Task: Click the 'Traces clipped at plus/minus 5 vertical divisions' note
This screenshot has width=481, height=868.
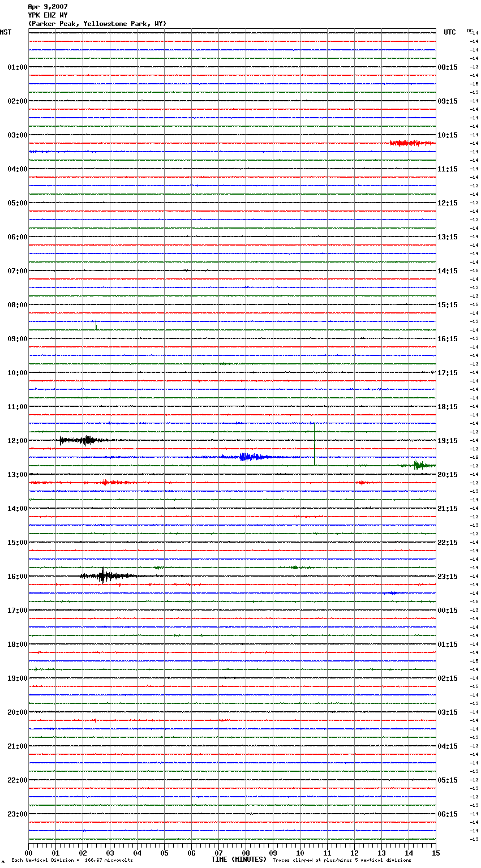Action: (342, 861)
